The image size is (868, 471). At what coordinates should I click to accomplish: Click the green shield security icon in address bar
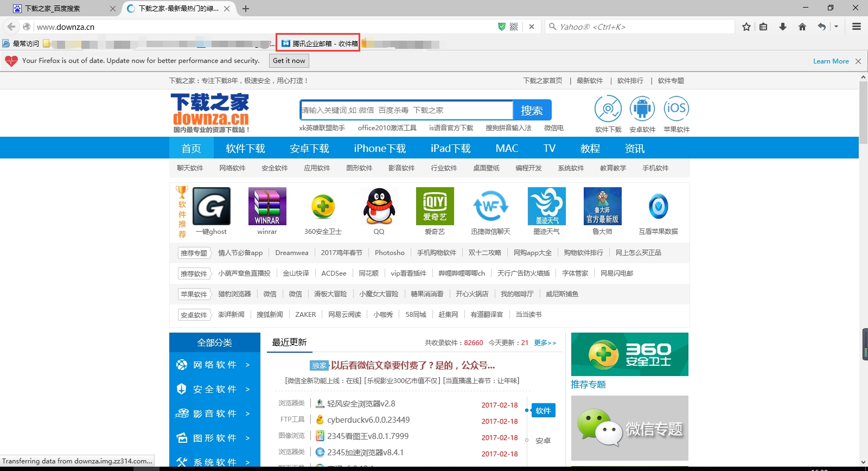502,27
